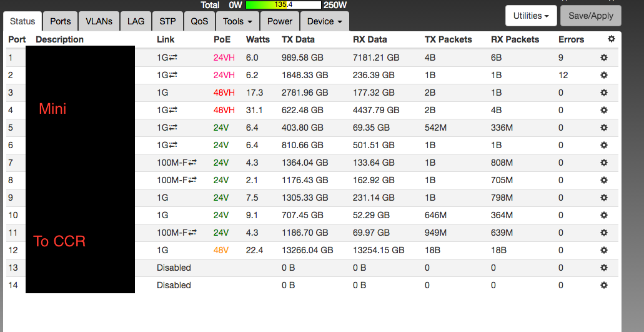644x332 pixels.
Task: Click the Errors column header
Action: pyautogui.click(x=571, y=39)
